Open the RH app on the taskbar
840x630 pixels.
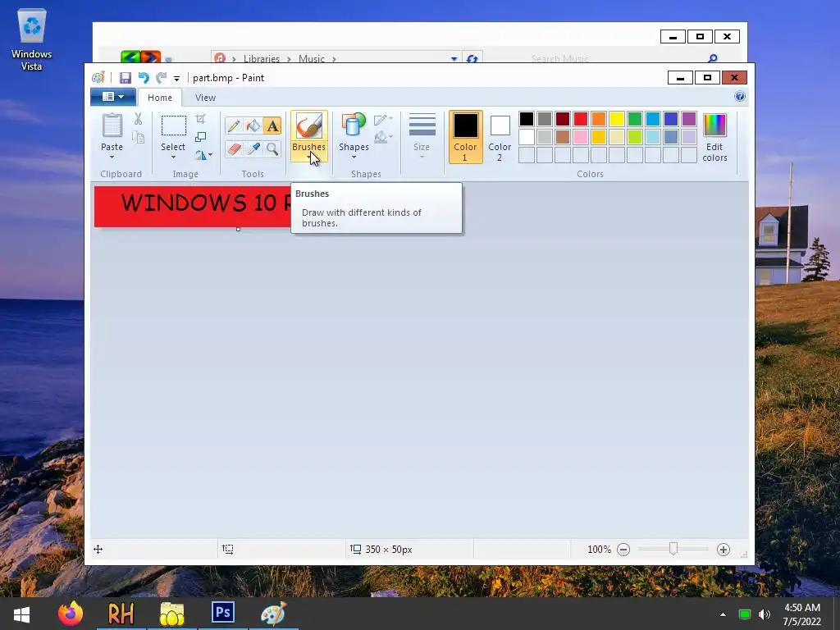pos(121,614)
